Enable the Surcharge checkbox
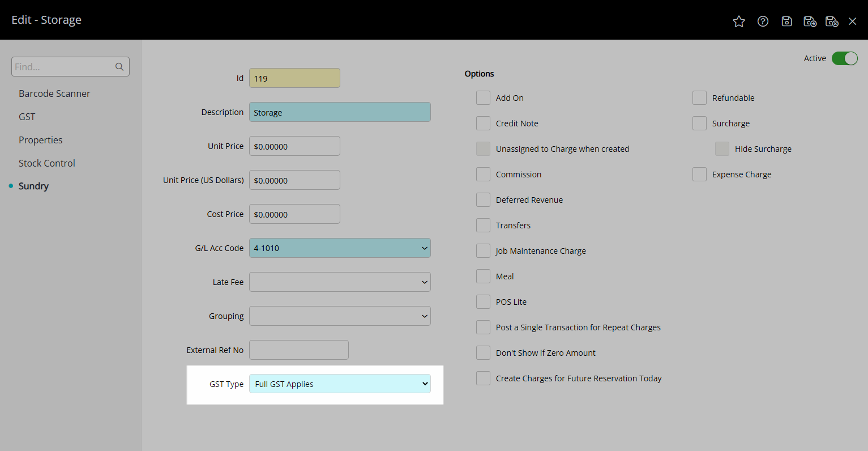 point(699,124)
